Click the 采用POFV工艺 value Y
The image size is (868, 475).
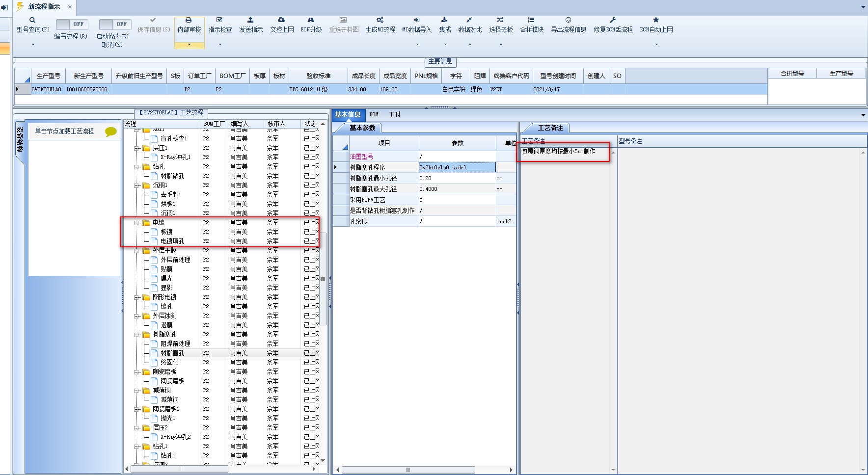tap(457, 200)
